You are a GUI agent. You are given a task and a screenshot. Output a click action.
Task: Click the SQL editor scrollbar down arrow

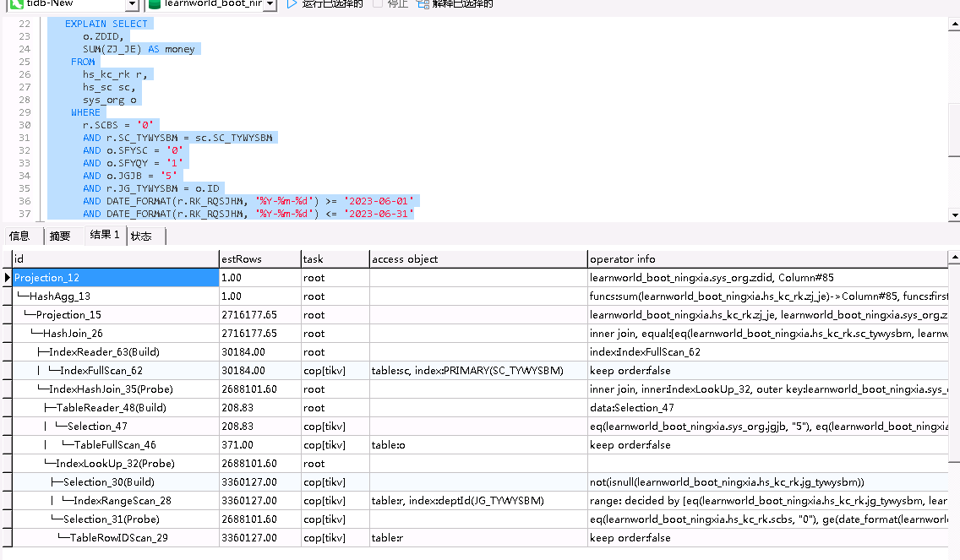pyautogui.click(x=953, y=215)
